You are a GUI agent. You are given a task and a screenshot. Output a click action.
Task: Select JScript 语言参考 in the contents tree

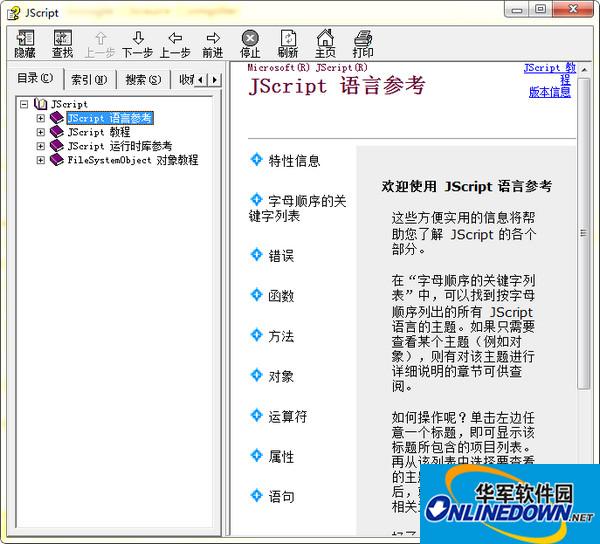(x=110, y=118)
